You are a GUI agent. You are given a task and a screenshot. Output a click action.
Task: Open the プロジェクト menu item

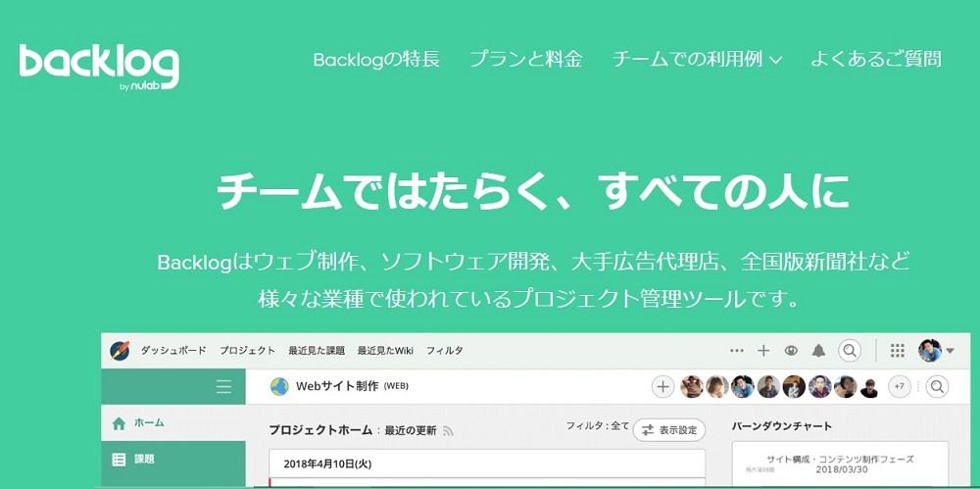pos(247,351)
